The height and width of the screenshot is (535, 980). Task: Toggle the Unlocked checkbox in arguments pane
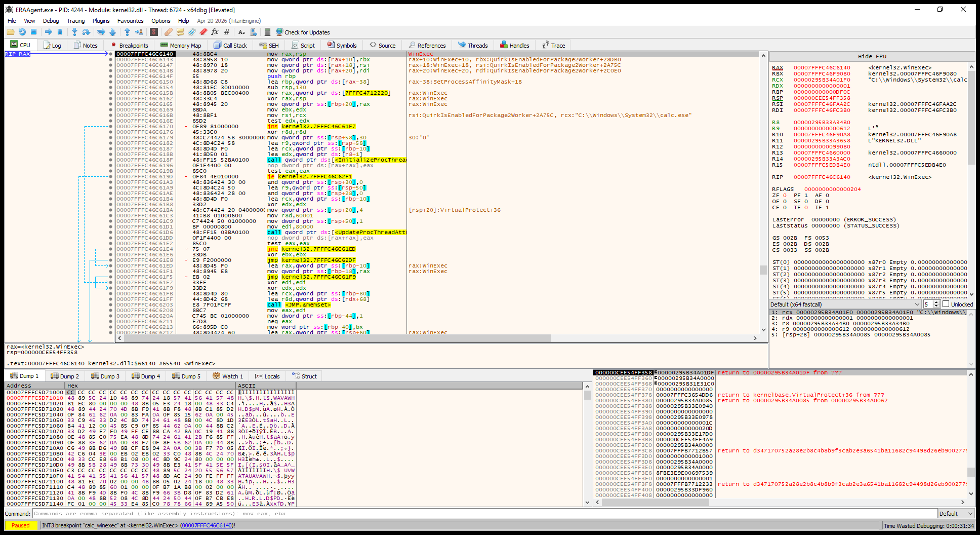pyautogui.click(x=946, y=304)
